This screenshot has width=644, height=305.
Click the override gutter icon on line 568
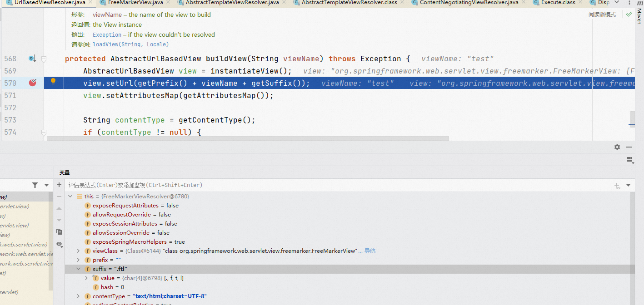pos(32,59)
